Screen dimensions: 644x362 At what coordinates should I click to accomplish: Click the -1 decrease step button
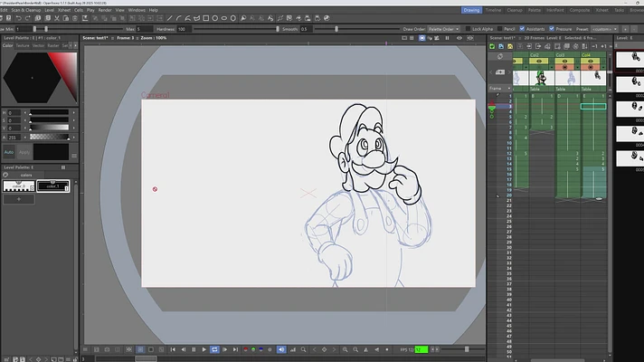[594, 46]
